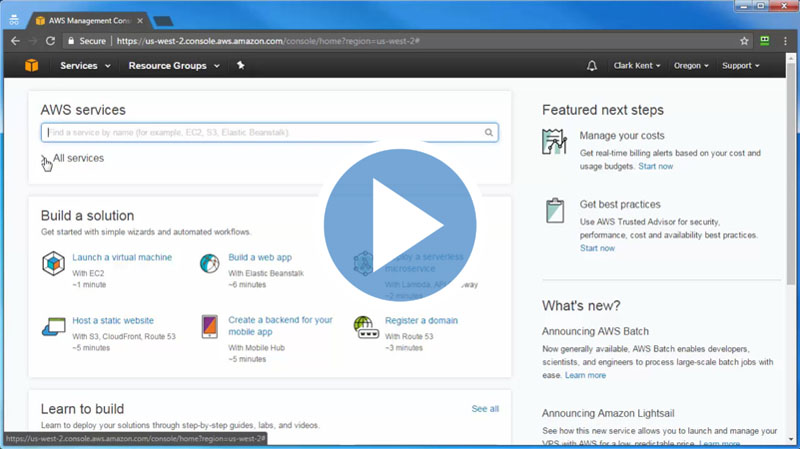Click the mobile app backend icon

pos(209,327)
